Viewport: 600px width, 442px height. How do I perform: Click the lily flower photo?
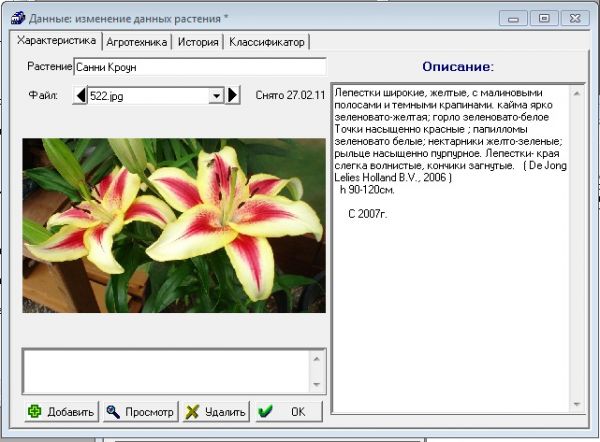point(174,225)
